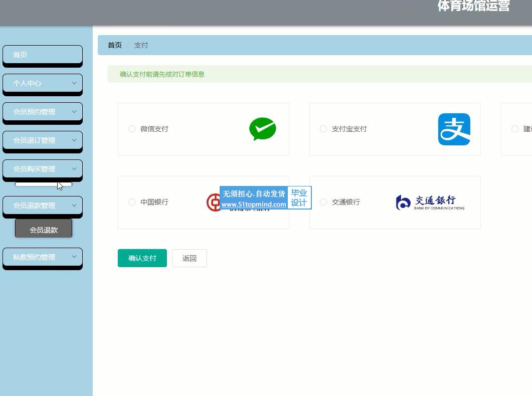Click the green WeChat Pay logo
This screenshot has height=396, width=532.
coord(263,129)
